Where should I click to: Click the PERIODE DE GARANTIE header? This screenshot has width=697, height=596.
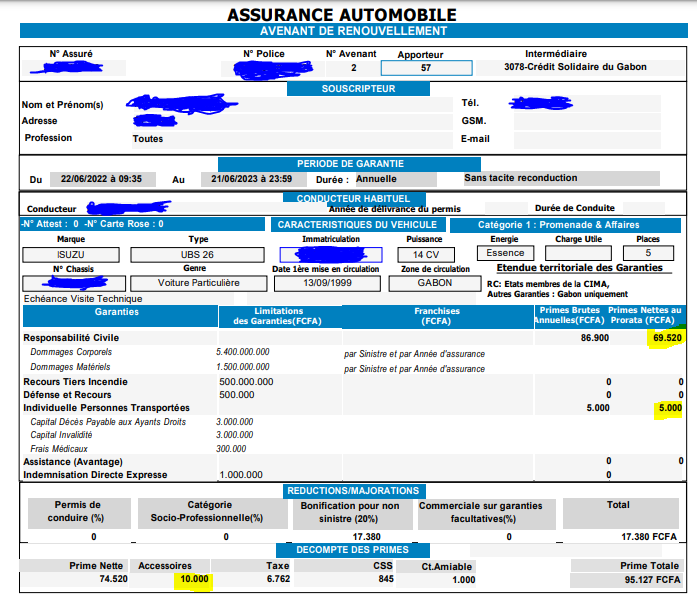(x=350, y=164)
